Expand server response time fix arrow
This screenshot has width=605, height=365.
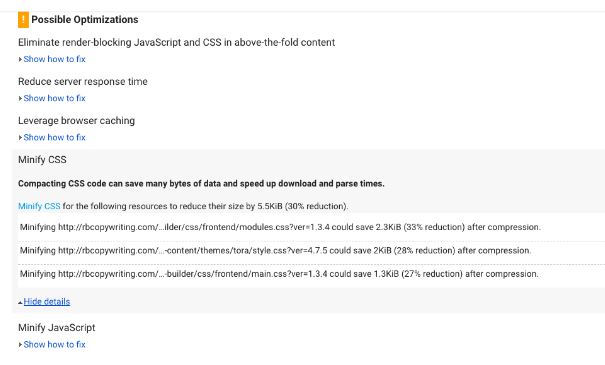tap(20, 98)
